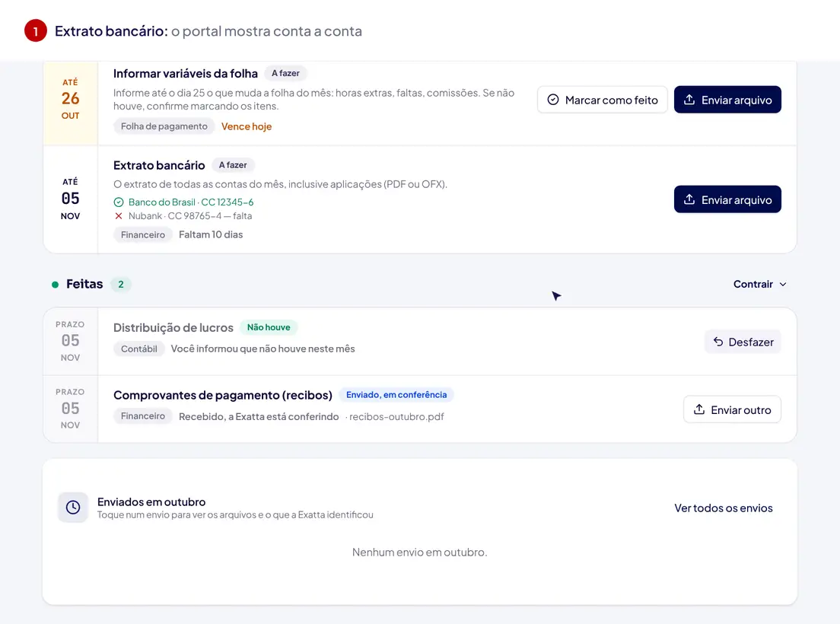Click the A fazer badge beside Informar variáveis
This screenshot has height=624, width=840.
(x=285, y=73)
